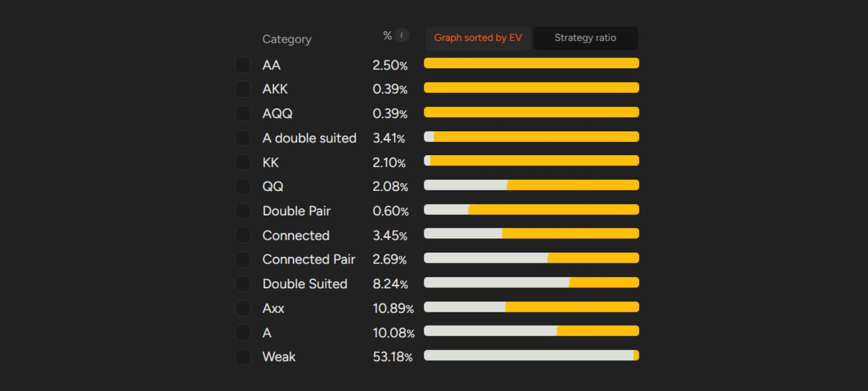
Task: Click the info icon next to percent header
Action: [x=401, y=35]
